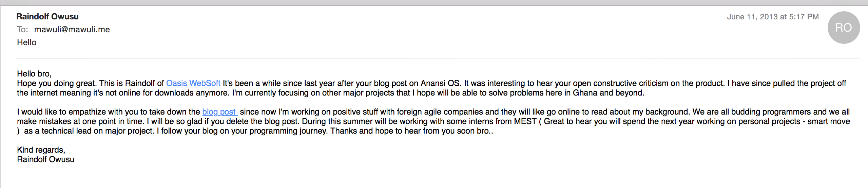The width and height of the screenshot is (868, 188).
Task: Click the word "Ghana" in first paragraph
Action: pyautogui.click(x=585, y=93)
